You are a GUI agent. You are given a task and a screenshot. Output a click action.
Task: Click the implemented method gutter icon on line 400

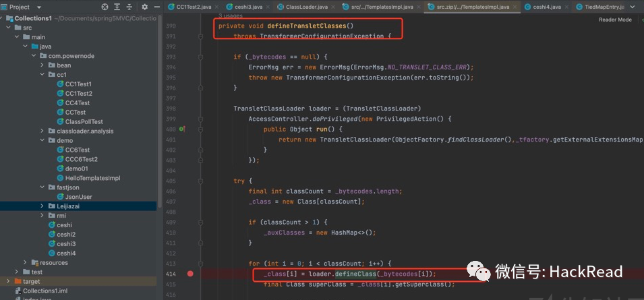pyautogui.click(x=182, y=129)
